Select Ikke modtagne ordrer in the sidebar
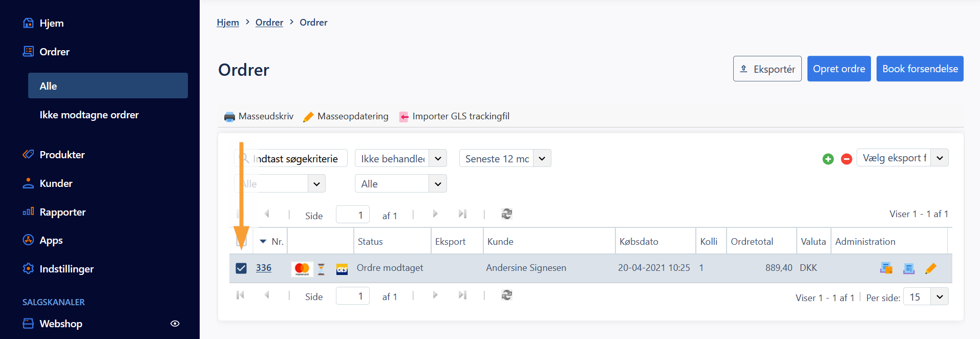 (89, 115)
